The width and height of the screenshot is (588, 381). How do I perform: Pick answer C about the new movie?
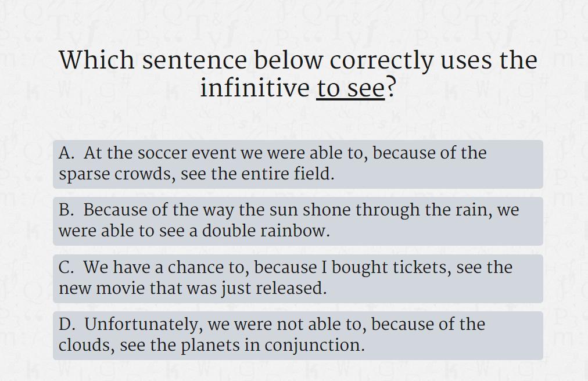click(x=297, y=278)
